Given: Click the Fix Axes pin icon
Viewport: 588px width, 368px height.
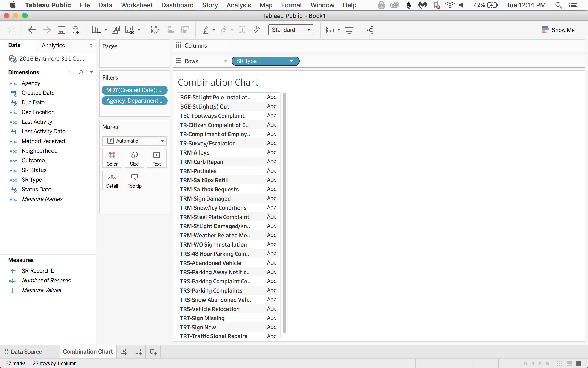Looking at the screenshot, I should 257,30.
